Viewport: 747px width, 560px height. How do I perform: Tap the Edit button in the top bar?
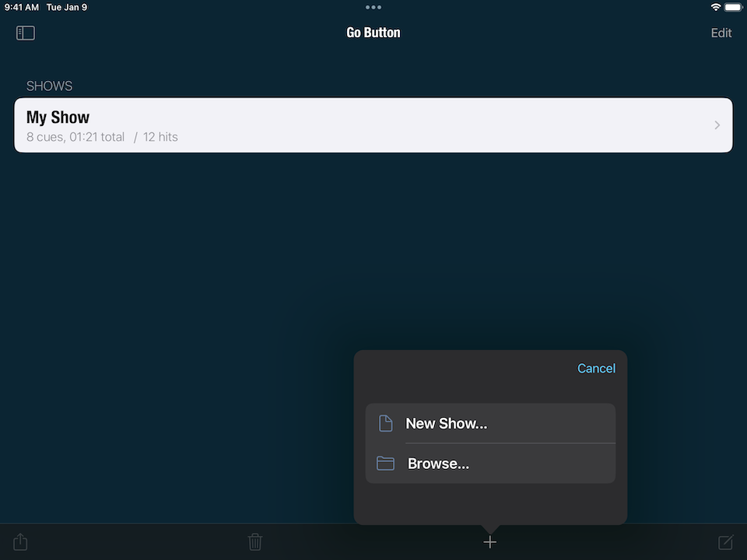pyautogui.click(x=721, y=33)
